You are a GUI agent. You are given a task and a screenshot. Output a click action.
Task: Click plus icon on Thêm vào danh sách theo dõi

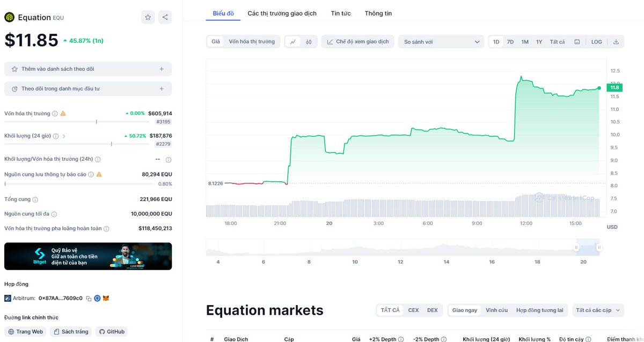[162, 69]
